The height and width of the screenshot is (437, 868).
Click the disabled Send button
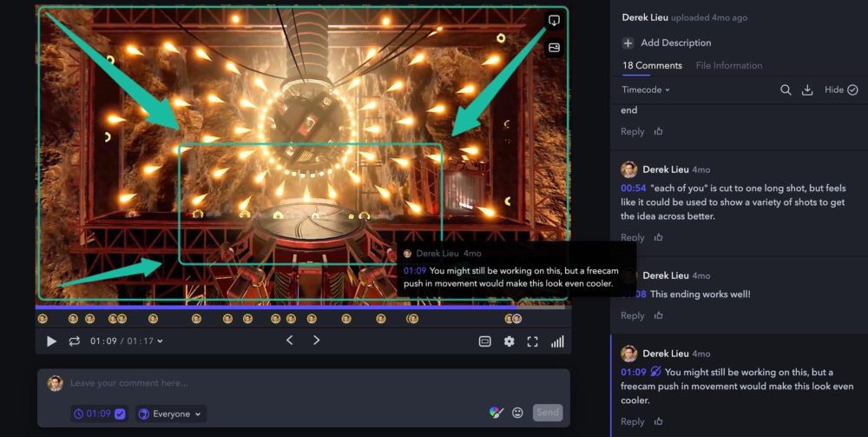pyautogui.click(x=548, y=413)
